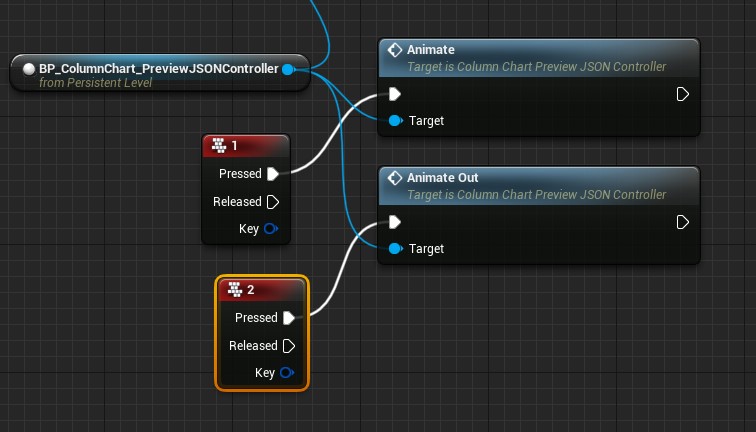This screenshot has width=756, height=432.
Task: Click the Key pin on key 2 node
Action: click(x=287, y=373)
